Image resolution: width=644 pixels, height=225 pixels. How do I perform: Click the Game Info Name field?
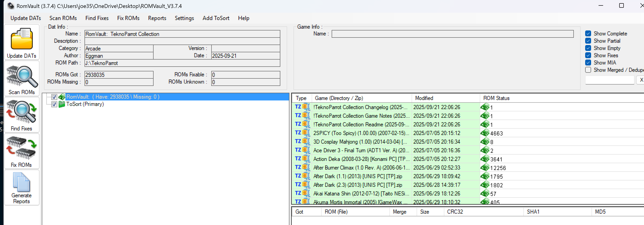point(453,34)
